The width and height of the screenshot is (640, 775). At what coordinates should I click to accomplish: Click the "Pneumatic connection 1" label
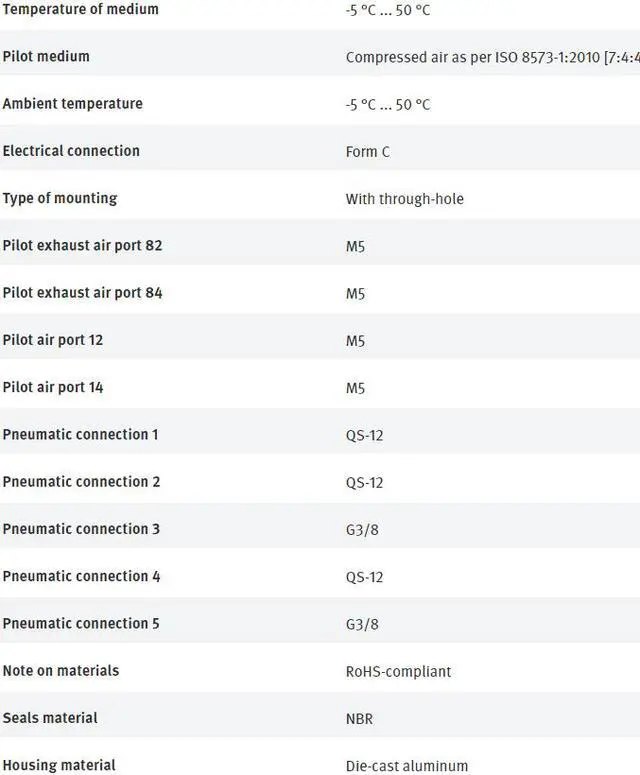(80, 434)
